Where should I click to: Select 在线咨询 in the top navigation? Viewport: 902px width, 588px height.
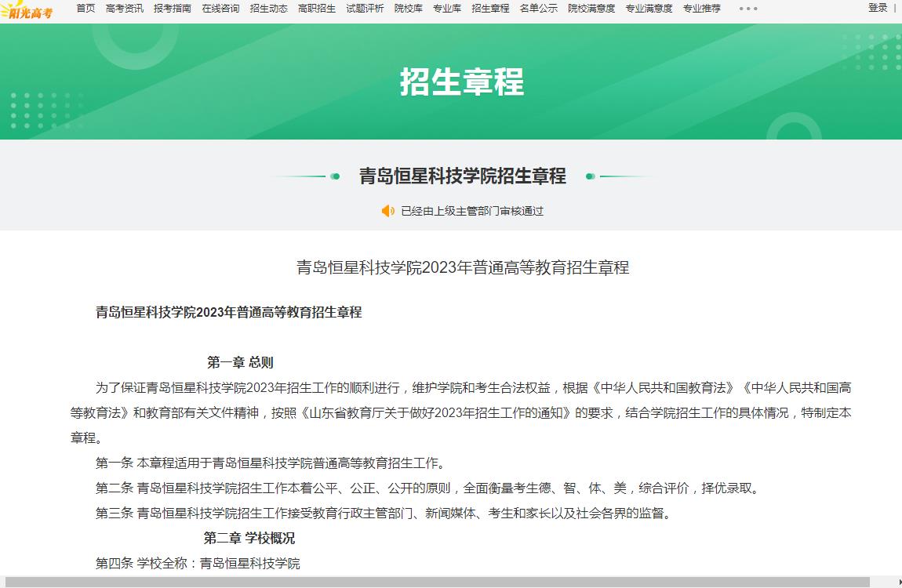click(220, 8)
